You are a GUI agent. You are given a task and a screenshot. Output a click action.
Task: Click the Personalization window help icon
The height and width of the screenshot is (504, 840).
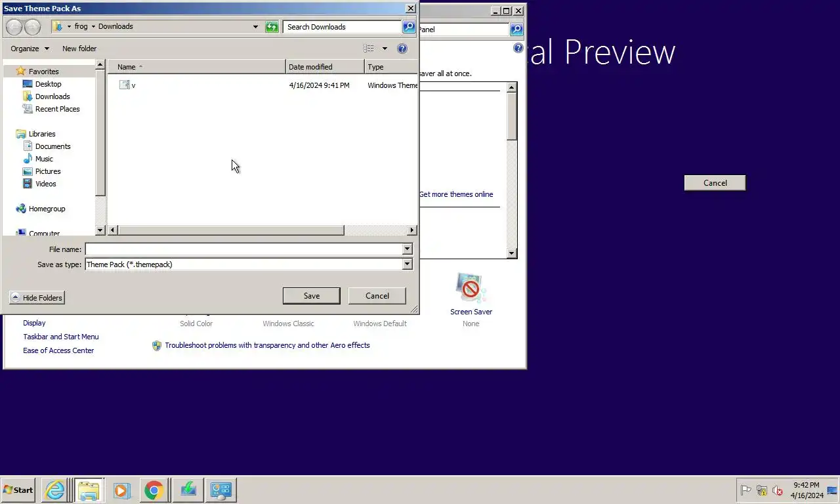click(518, 48)
